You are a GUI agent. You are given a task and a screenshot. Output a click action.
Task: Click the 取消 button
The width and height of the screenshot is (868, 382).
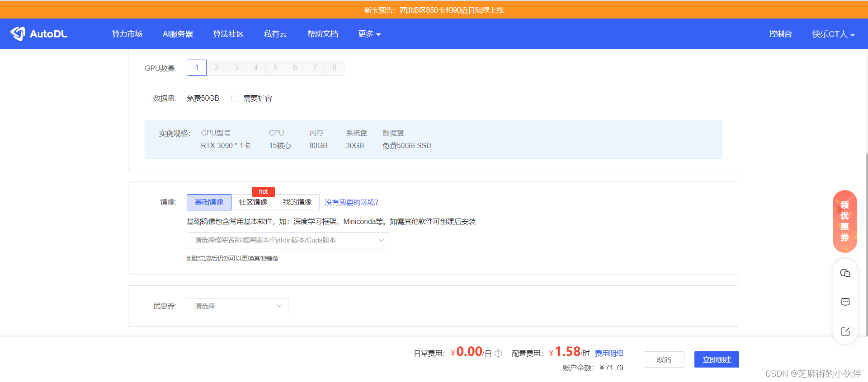coord(664,359)
